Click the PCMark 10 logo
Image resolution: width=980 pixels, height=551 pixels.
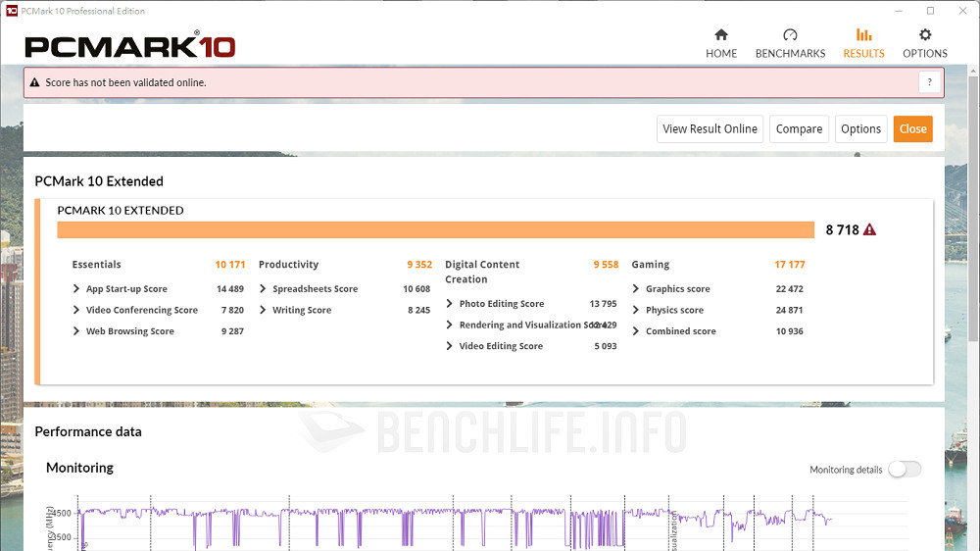click(x=129, y=45)
